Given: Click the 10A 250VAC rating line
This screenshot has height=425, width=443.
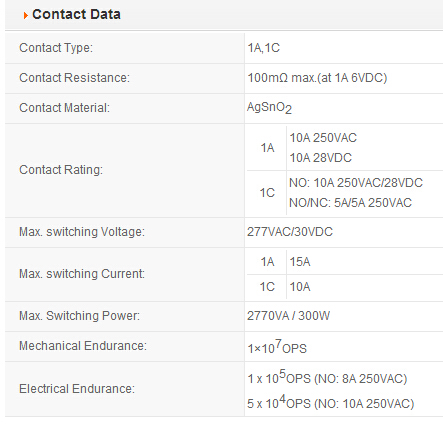Looking at the screenshot, I should (323, 138).
